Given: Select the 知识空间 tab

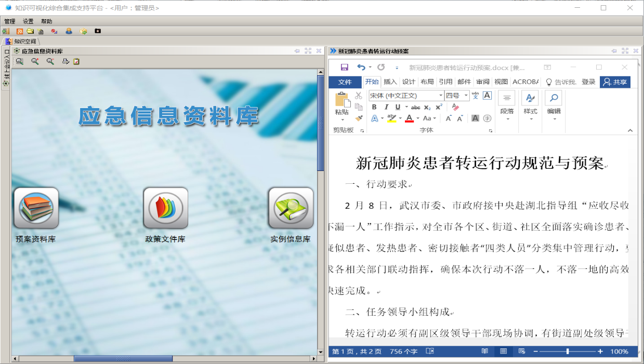Looking at the screenshot, I should (x=21, y=41).
